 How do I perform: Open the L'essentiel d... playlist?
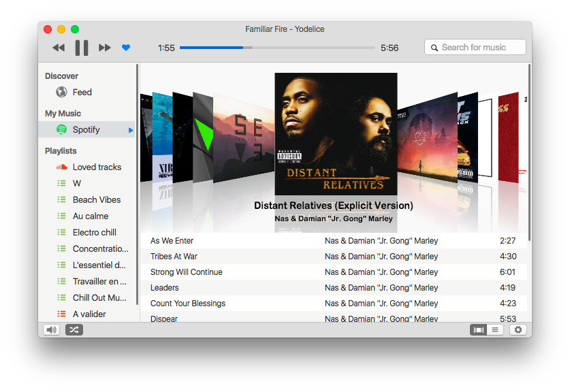pyautogui.click(x=86, y=265)
